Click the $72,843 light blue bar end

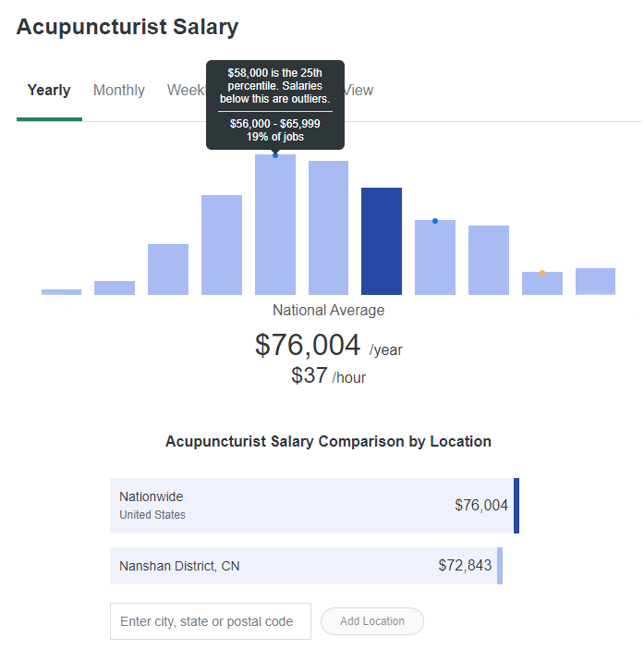tap(500, 566)
